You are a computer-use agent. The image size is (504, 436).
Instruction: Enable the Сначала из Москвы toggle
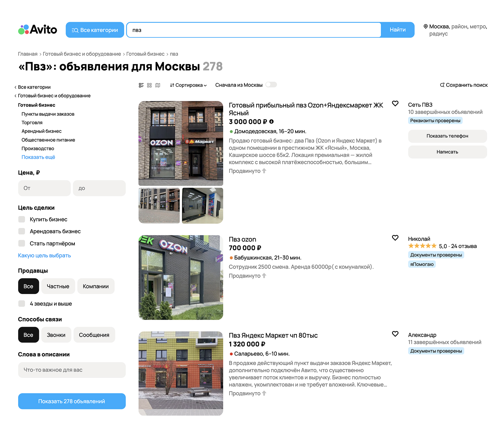pyautogui.click(x=271, y=85)
